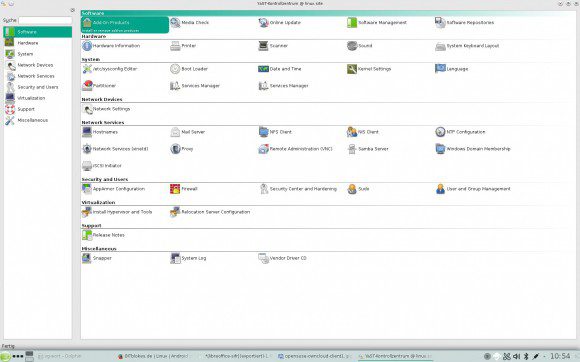This screenshot has width=580, height=362.
Task: Launch the Snapper module
Action: [x=97, y=258]
